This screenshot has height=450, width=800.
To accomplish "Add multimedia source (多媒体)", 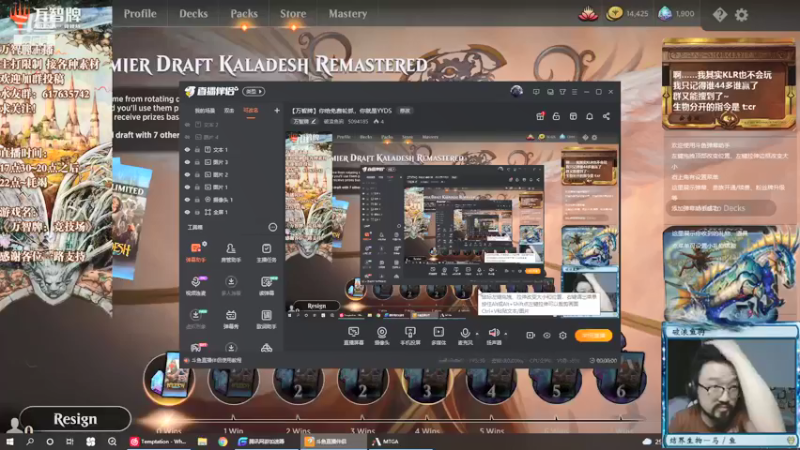I will (438, 336).
